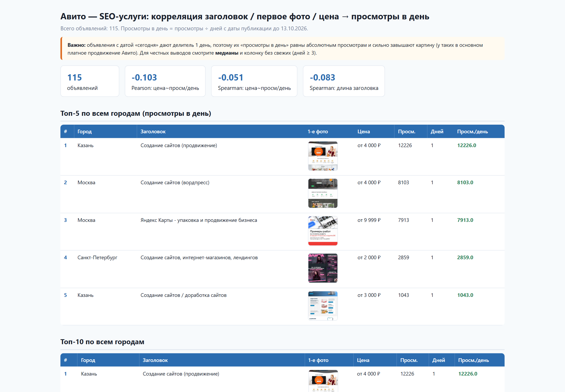Image resolution: width=565 pixels, height=392 pixels.
Task: Click heading Топ-10 по всем городам
Action: [x=102, y=342]
